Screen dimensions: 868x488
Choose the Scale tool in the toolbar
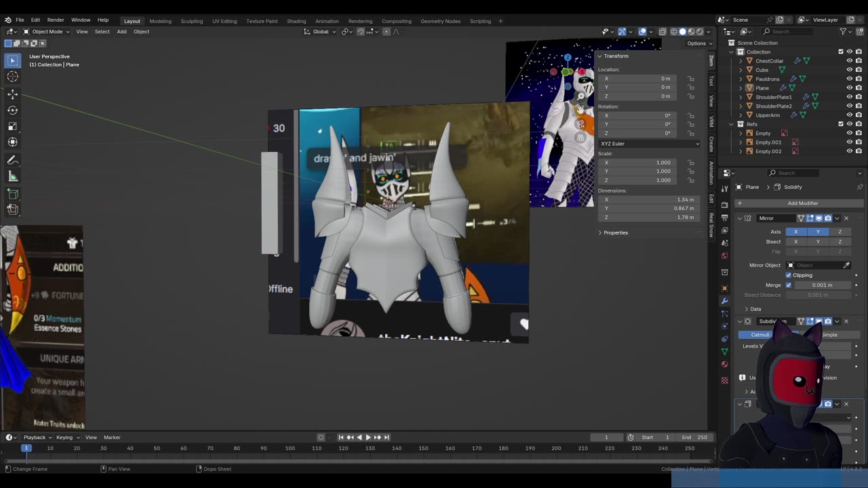13,126
